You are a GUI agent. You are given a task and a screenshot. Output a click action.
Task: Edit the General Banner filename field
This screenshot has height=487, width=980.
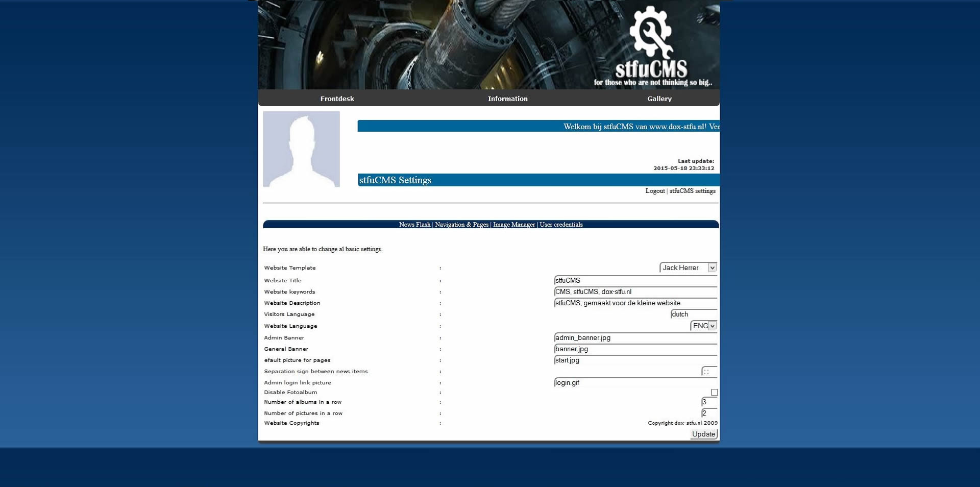click(635, 349)
